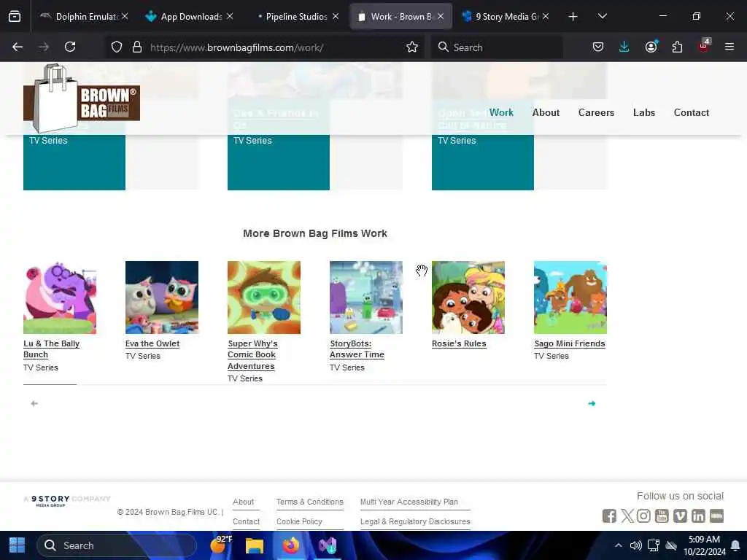Open Brown Bag Films IMDb icon

716,516
